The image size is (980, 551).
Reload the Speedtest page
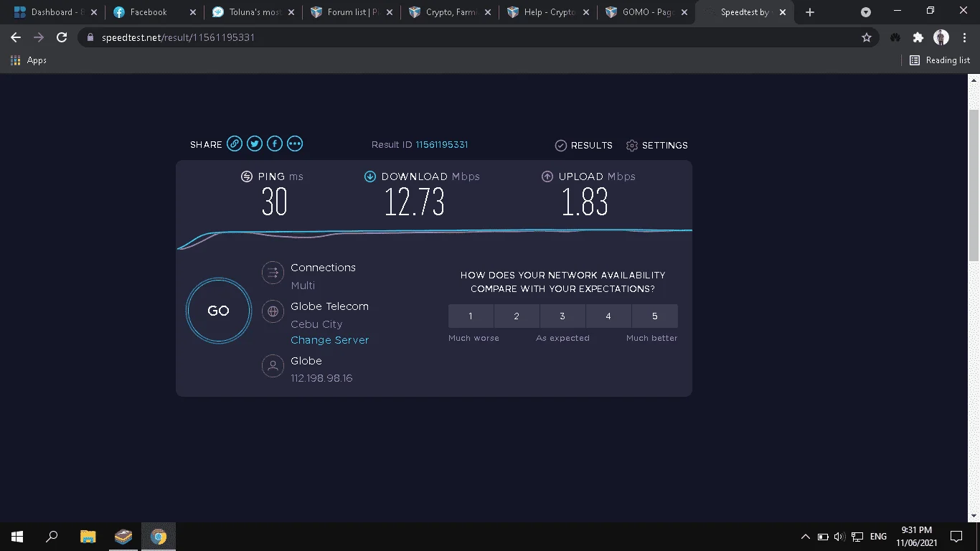tap(62, 37)
